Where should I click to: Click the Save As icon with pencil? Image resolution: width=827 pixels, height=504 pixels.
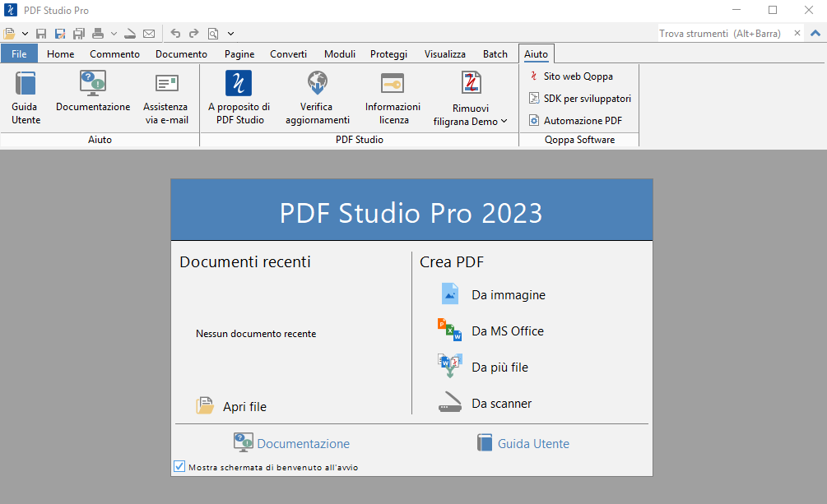(x=60, y=34)
